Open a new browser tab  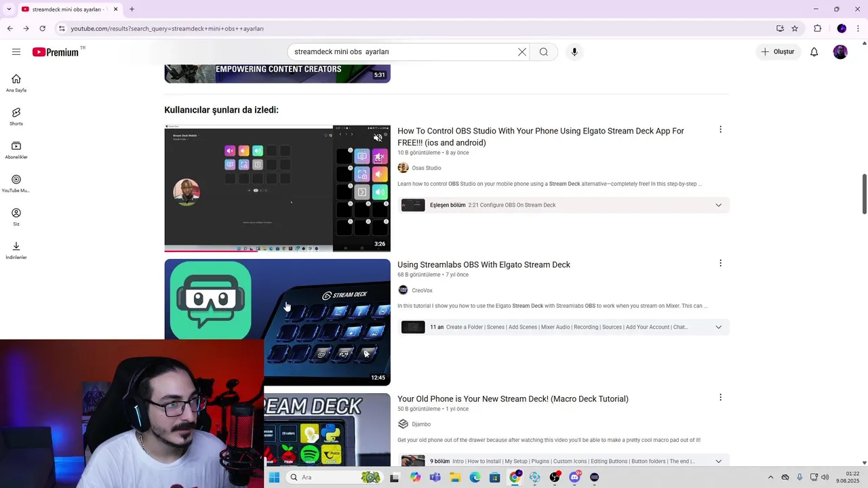coord(132,9)
